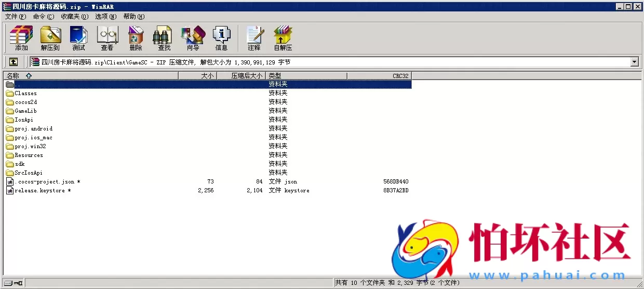644x289 pixels.
Task: Click the size value 73
Action: click(210, 181)
